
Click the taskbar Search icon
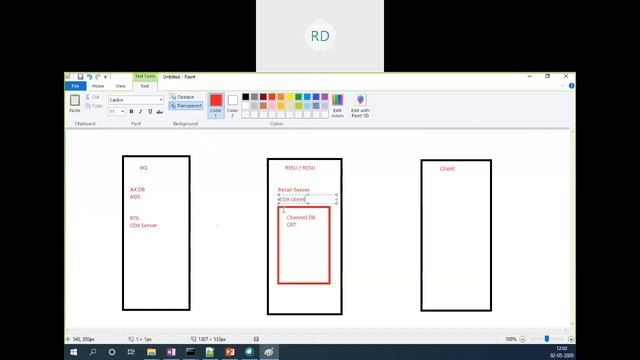93,352
